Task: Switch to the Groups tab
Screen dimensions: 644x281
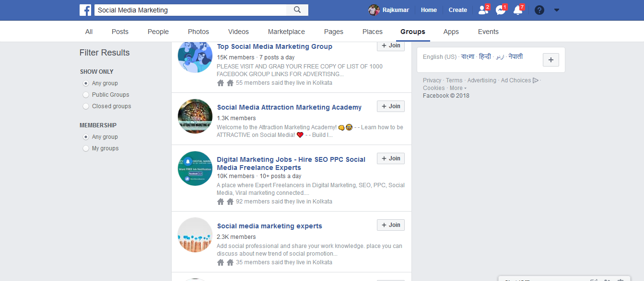Action: [413, 32]
